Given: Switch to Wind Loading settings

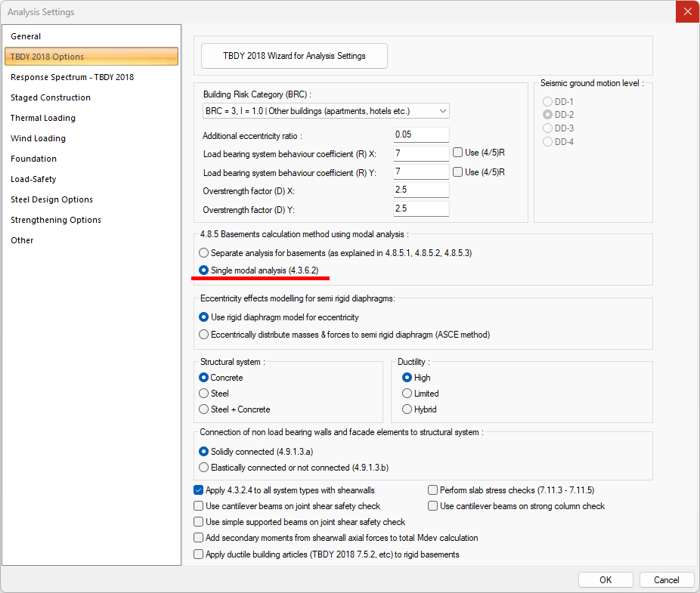Looking at the screenshot, I should [x=38, y=138].
